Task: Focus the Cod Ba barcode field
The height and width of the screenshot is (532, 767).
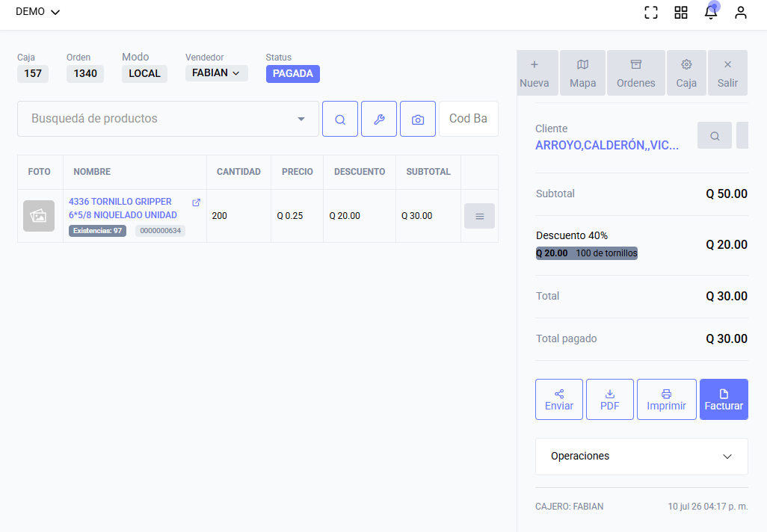Action: [x=469, y=119]
